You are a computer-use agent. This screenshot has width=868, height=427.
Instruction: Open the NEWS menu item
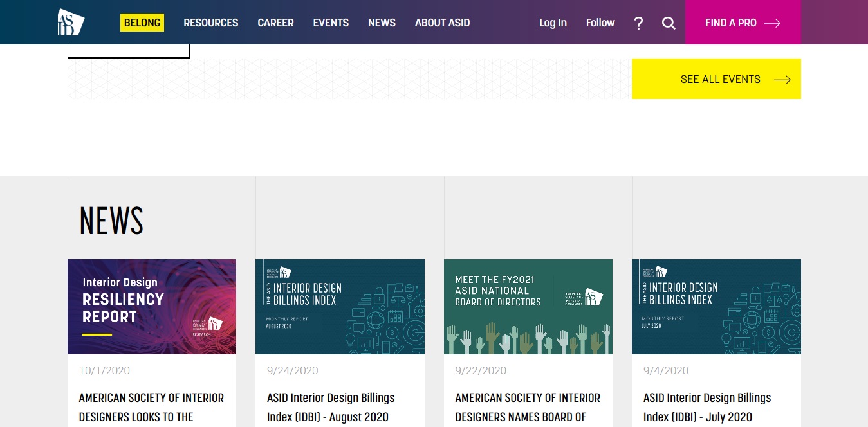pyautogui.click(x=382, y=23)
